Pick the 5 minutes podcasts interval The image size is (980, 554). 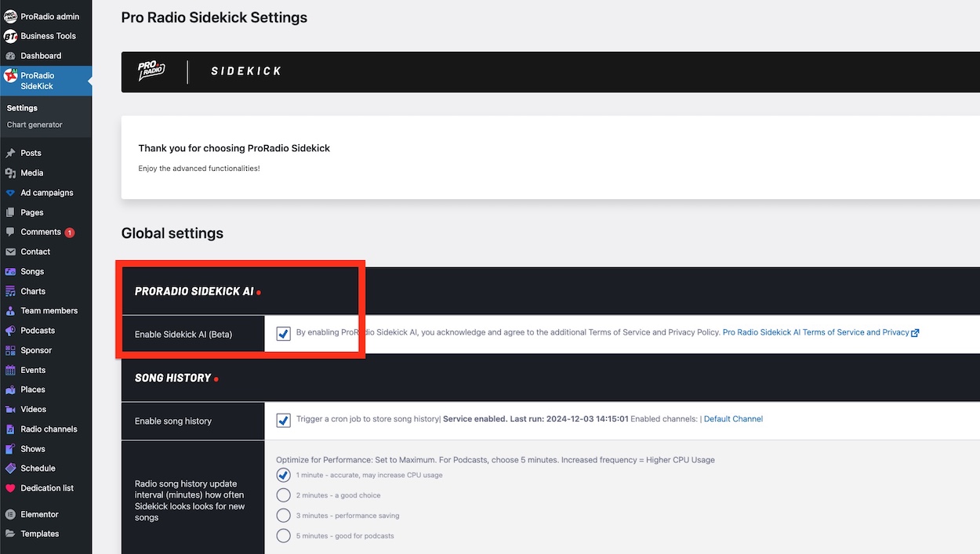(284, 536)
